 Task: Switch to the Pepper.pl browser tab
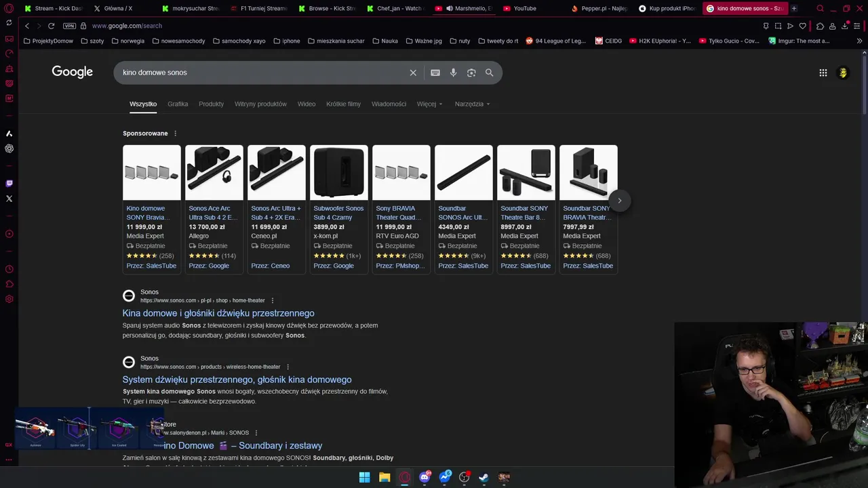click(x=599, y=8)
